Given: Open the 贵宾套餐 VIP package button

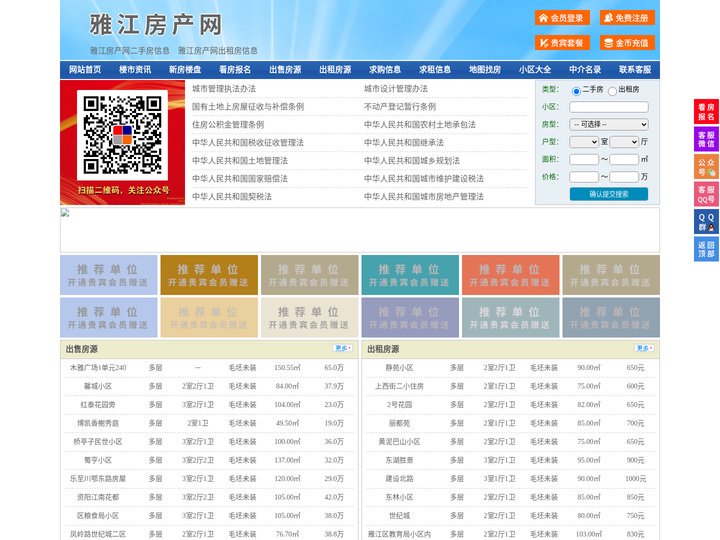Looking at the screenshot, I should (x=562, y=43).
